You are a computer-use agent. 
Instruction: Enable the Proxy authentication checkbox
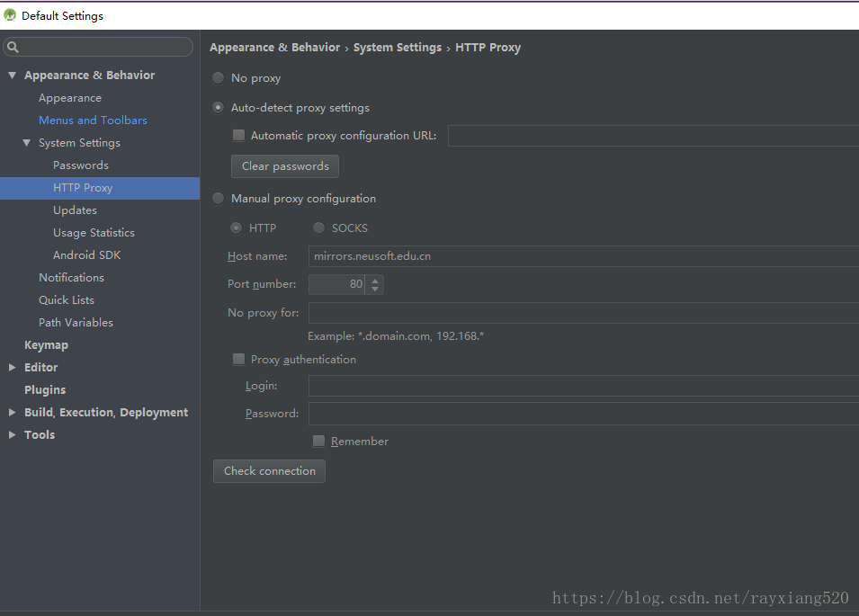(x=239, y=359)
